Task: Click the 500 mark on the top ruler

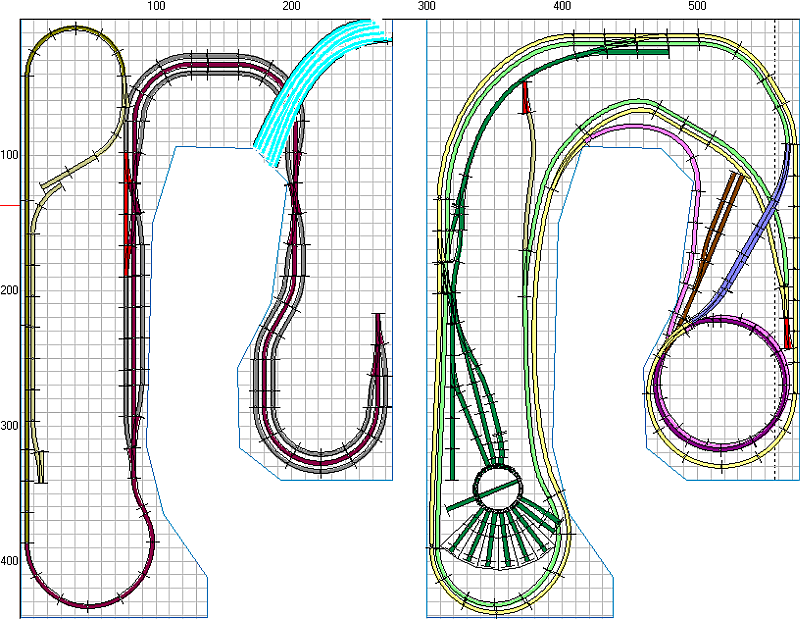Action: 698,7
